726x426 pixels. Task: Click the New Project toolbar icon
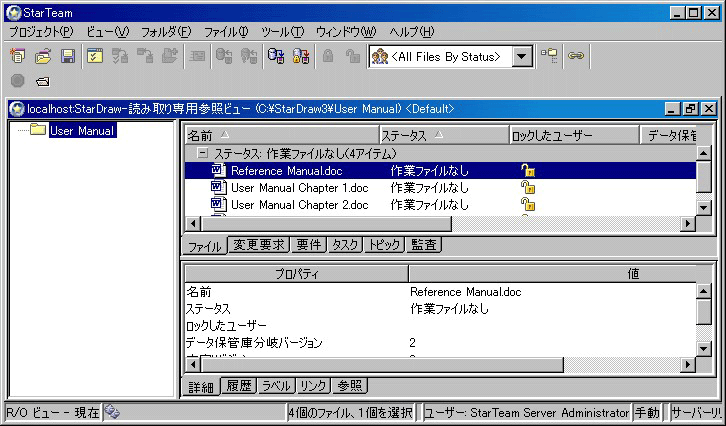[x=18, y=56]
